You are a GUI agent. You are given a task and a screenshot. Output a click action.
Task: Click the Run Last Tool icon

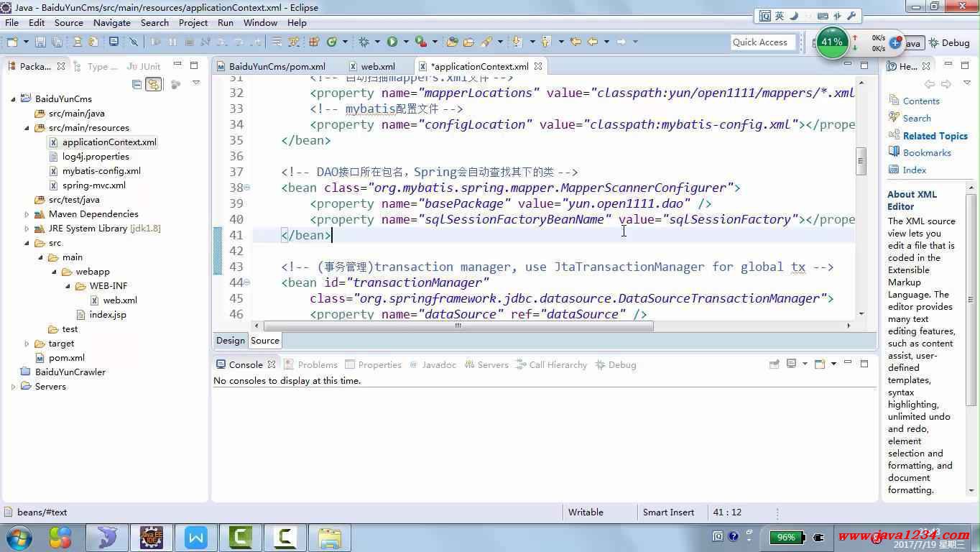tap(421, 42)
